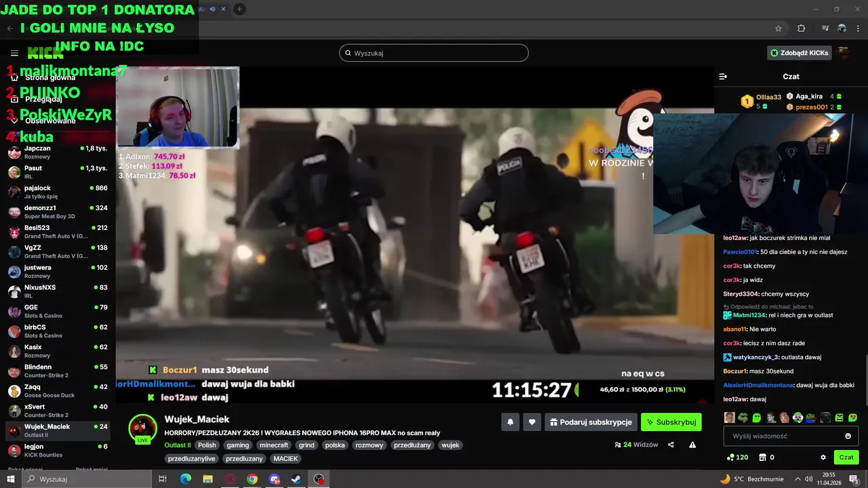The image size is (868, 488).
Task: Select the minecraft tag
Action: (x=274, y=445)
